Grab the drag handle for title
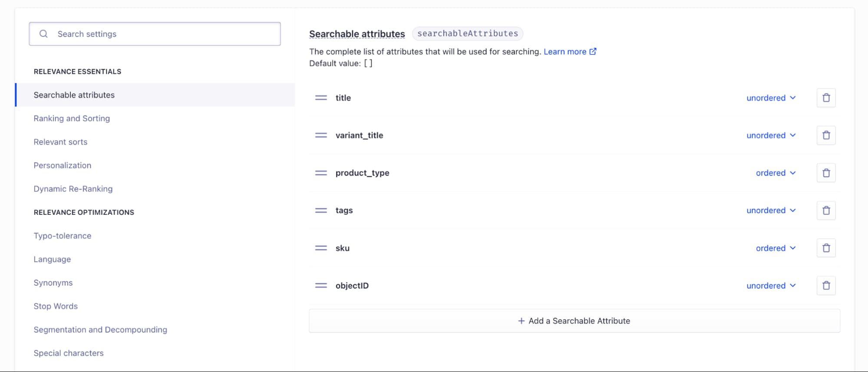868x372 pixels. [321, 98]
